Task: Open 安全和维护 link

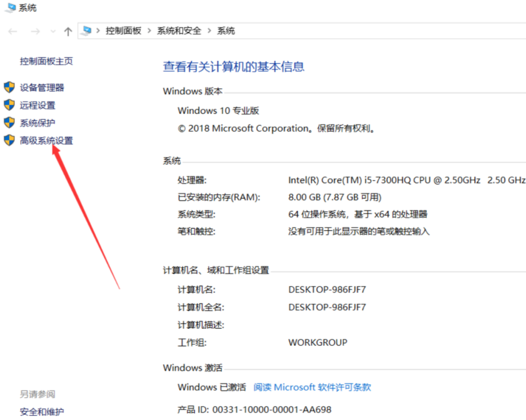Action: 42,411
